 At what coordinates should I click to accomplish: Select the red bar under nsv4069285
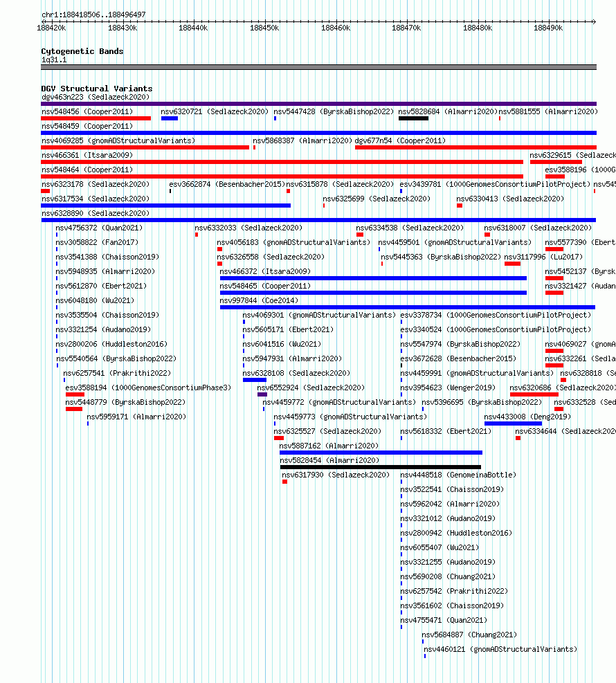click(x=145, y=147)
